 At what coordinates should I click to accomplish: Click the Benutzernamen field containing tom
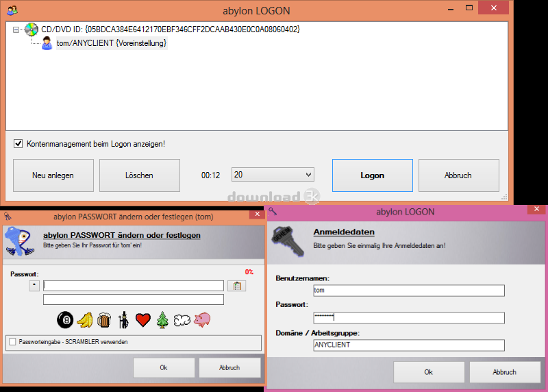pos(409,291)
